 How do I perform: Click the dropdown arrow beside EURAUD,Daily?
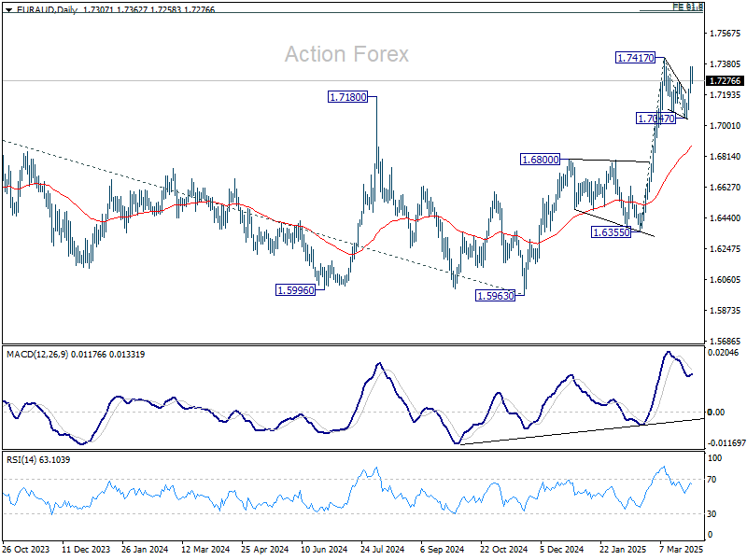(x=8, y=9)
